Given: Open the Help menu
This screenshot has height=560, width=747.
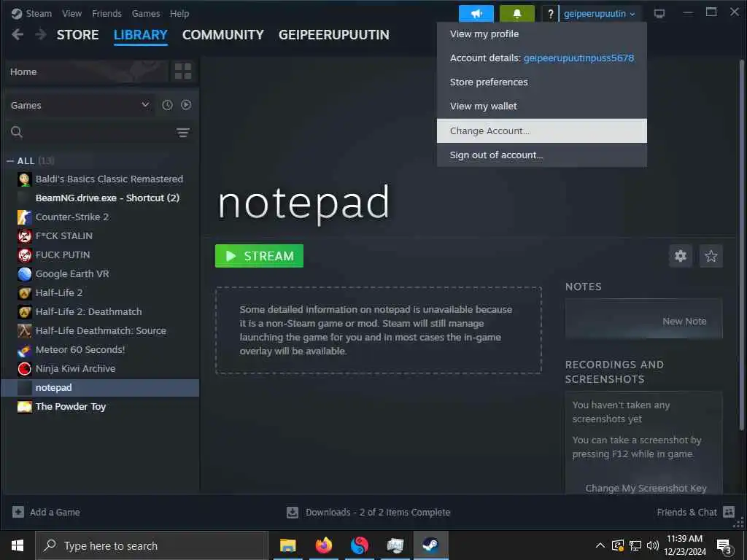Looking at the screenshot, I should tap(179, 13).
